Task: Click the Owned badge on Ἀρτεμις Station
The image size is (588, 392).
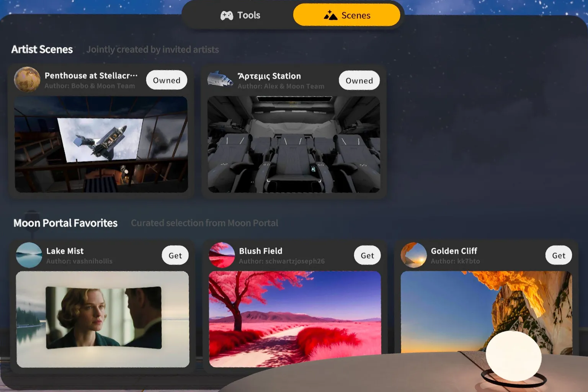Action: (359, 80)
